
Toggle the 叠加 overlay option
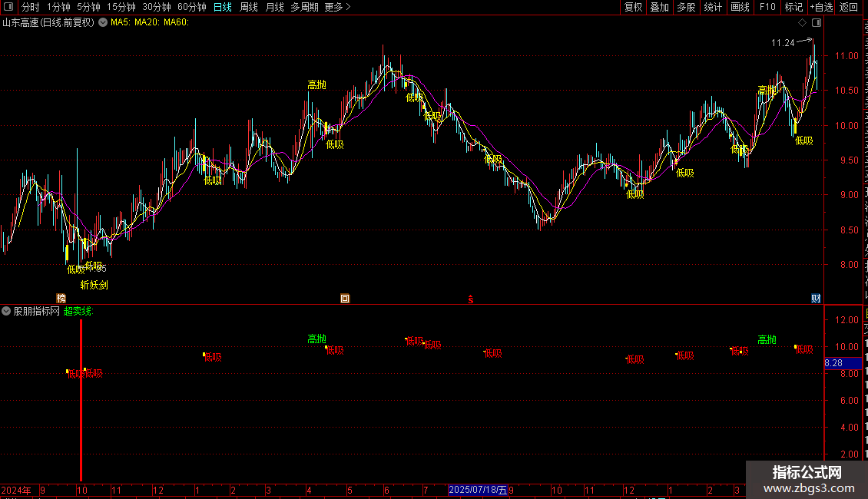[659, 7]
